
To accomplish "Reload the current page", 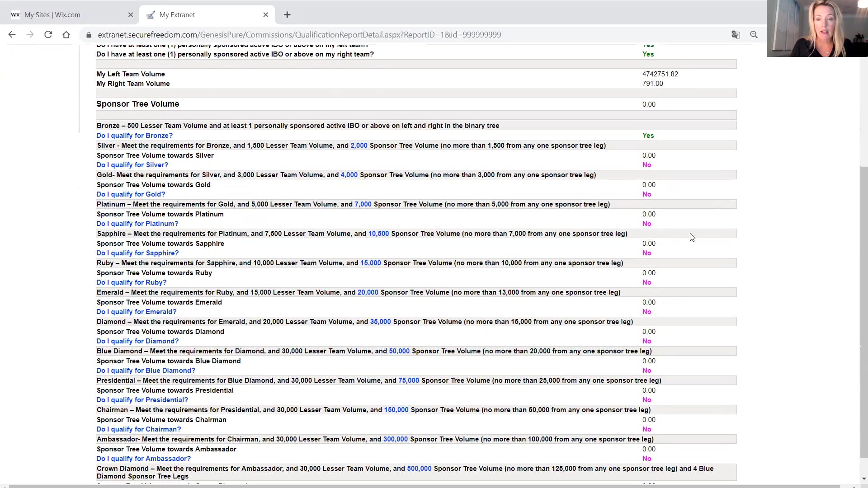I will coord(48,35).
